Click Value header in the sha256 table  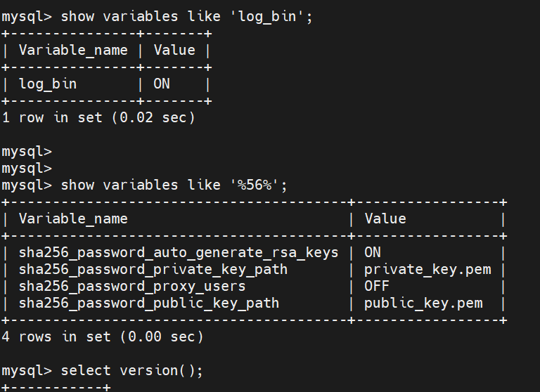pyautogui.click(x=385, y=218)
